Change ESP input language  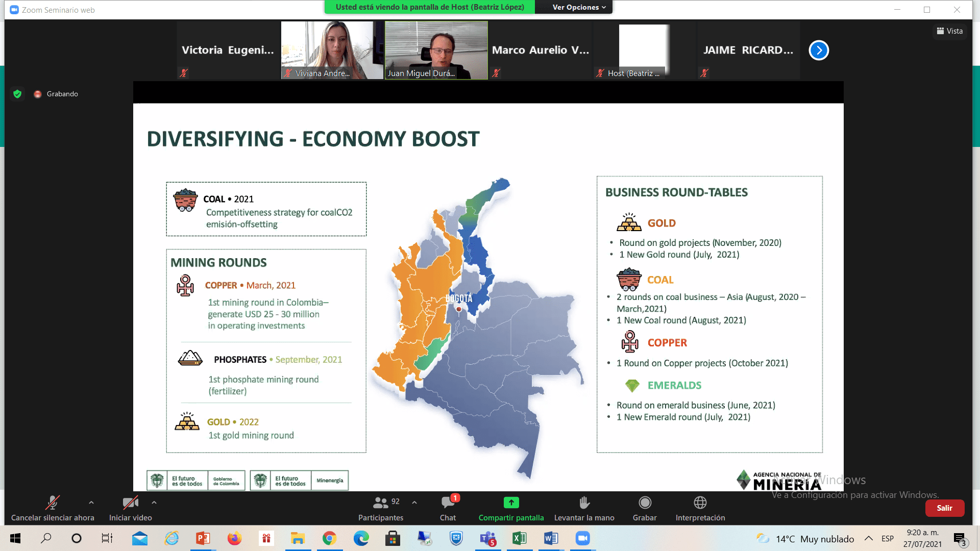pyautogui.click(x=888, y=538)
